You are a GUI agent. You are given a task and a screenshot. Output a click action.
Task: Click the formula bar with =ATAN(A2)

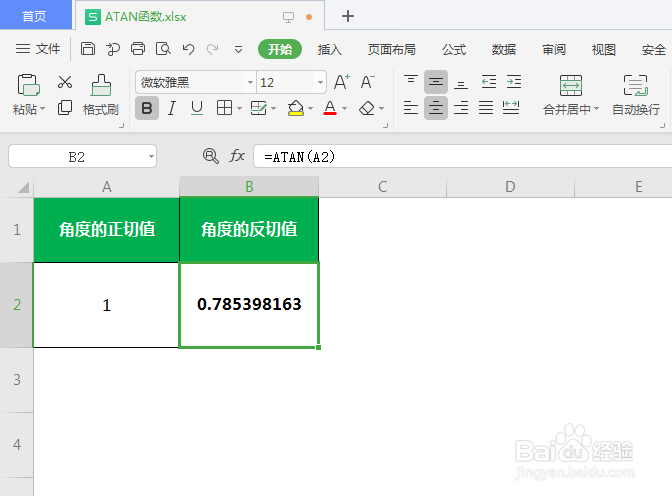click(463, 156)
